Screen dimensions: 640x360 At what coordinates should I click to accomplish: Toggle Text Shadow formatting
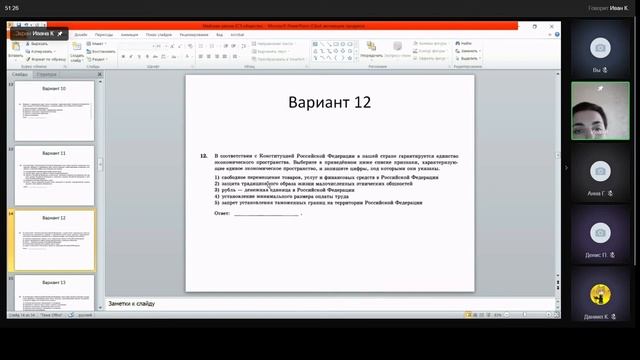click(147, 56)
